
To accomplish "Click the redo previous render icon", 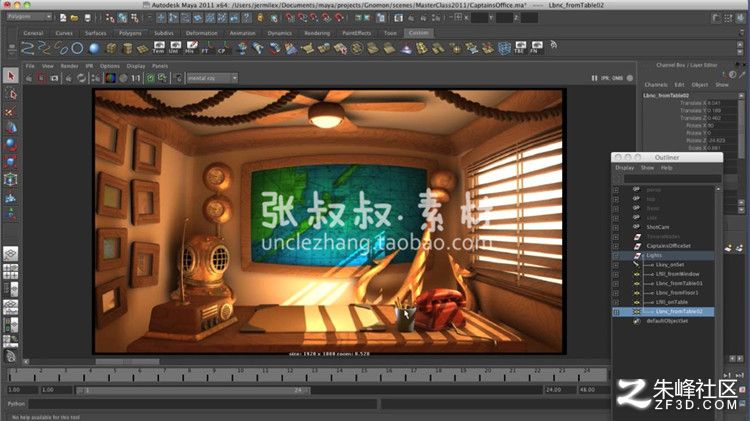I will [29, 78].
